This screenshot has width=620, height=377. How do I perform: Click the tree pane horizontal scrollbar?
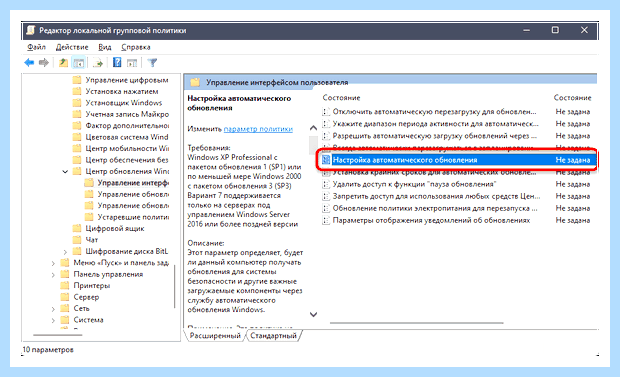pos(58,335)
